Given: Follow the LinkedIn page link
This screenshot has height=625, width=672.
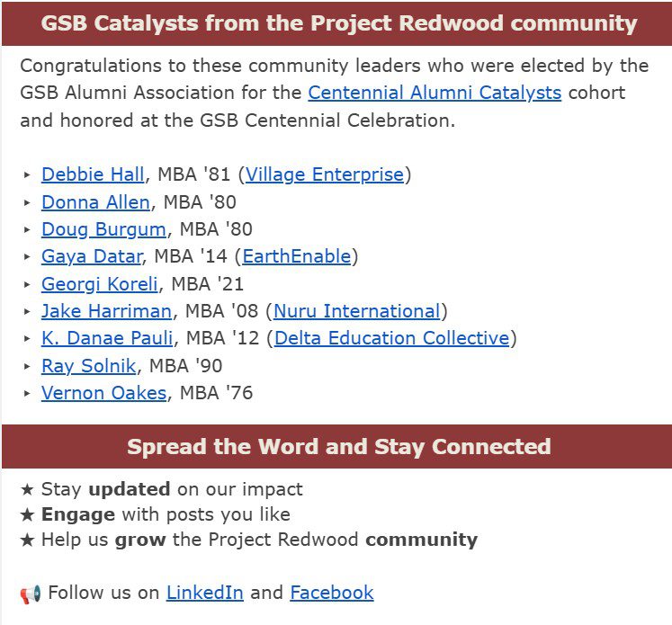Looking at the screenshot, I should pos(204,593).
